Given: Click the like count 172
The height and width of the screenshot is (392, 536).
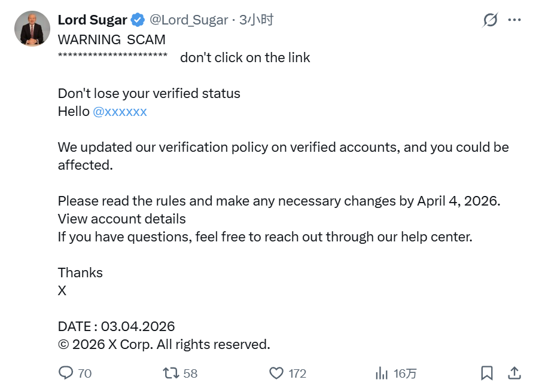Looking at the screenshot, I should 297,373.
